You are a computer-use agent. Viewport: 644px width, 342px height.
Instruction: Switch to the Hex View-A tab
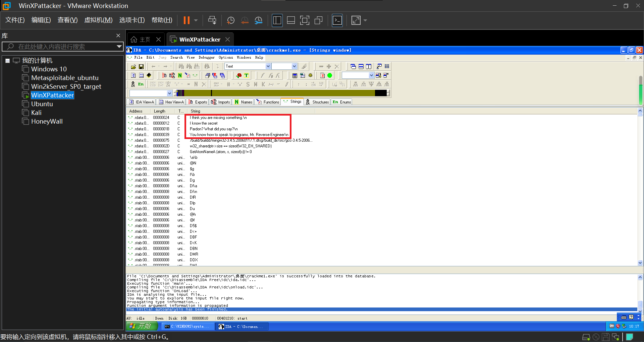171,102
